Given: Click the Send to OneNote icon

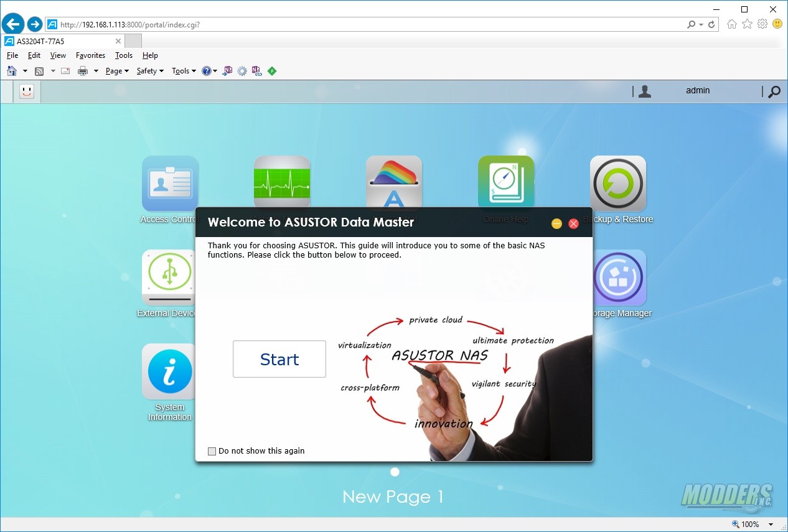Looking at the screenshot, I should (228, 71).
